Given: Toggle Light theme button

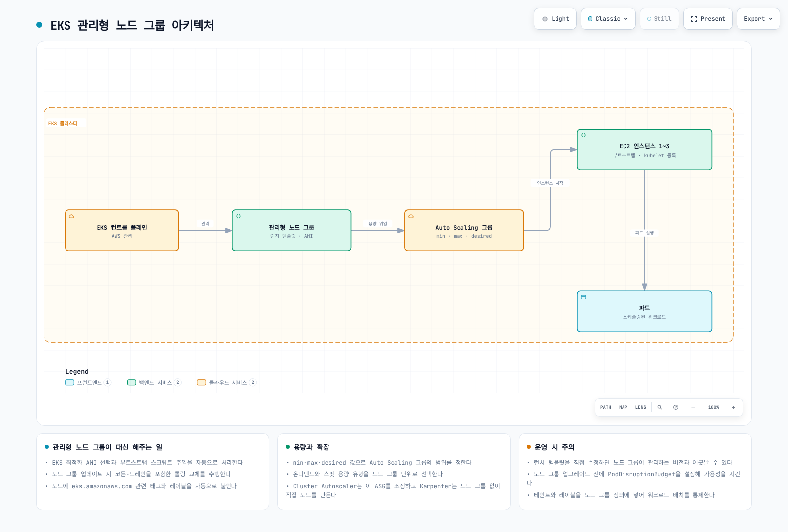Looking at the screenshot, I should [x=555, y=19].
